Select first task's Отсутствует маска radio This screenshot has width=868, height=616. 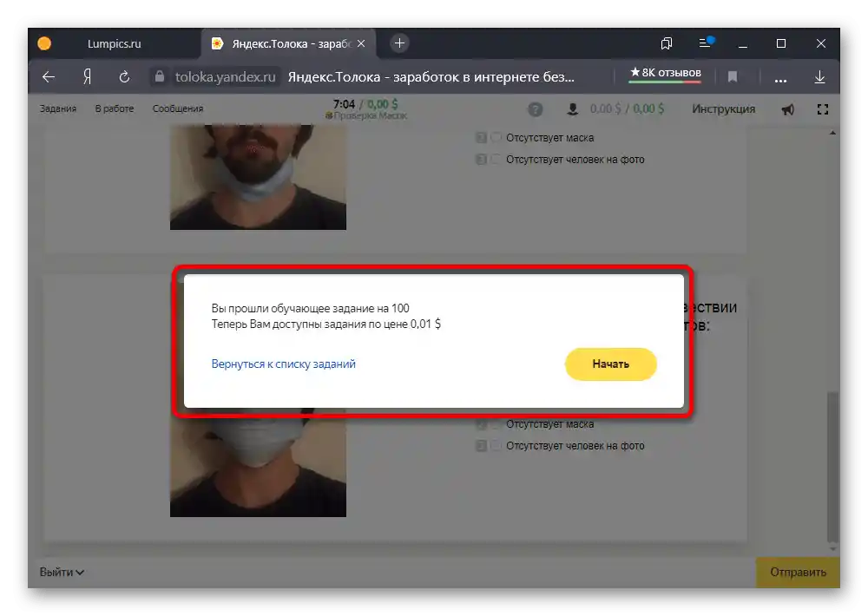point(496,137)
